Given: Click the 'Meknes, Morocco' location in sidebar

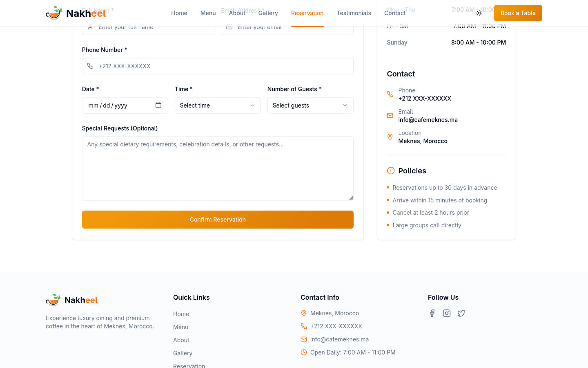Looking at the screenshot, I should [423, 141].
